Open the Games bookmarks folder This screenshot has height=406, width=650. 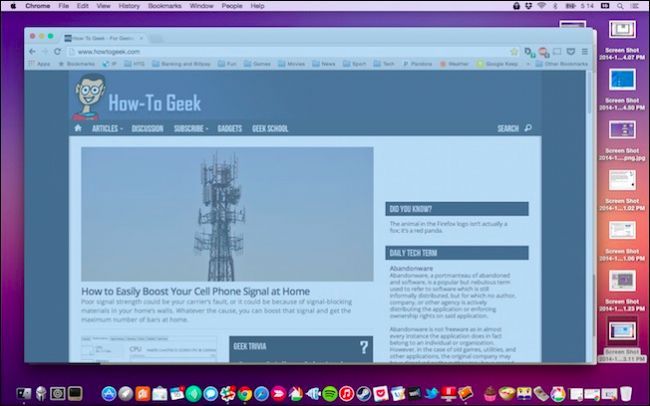[257, 64]
